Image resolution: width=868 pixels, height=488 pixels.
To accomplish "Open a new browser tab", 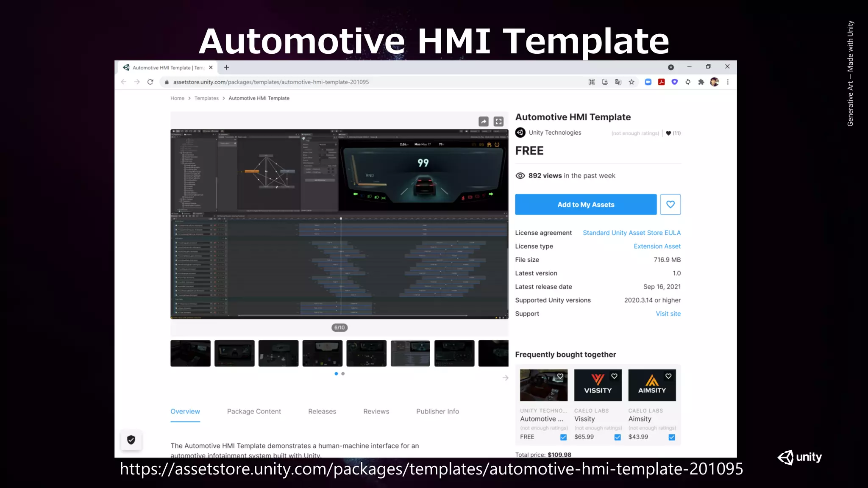I will click(x=227, y=67).
